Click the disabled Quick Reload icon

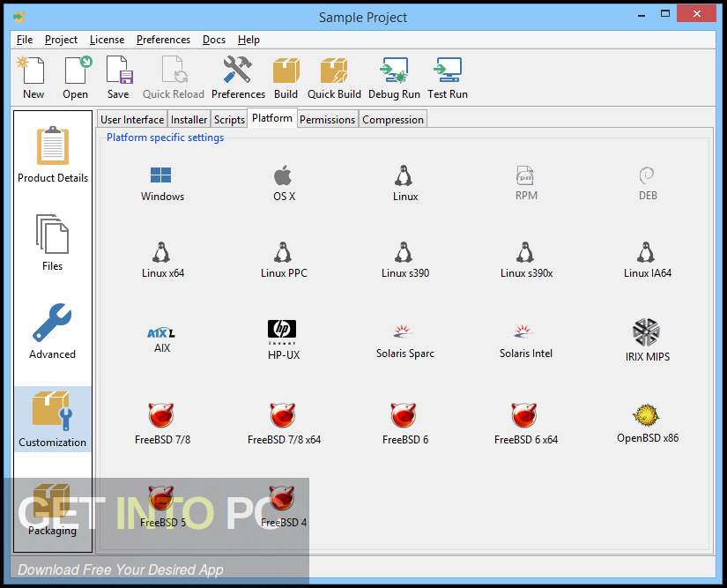click(x=174, y=78)
